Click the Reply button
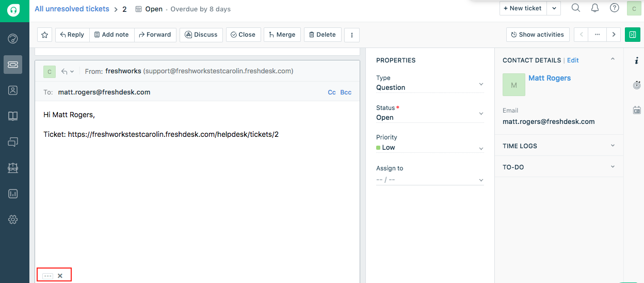Screen dimensions: 644x283 point(72,35)
